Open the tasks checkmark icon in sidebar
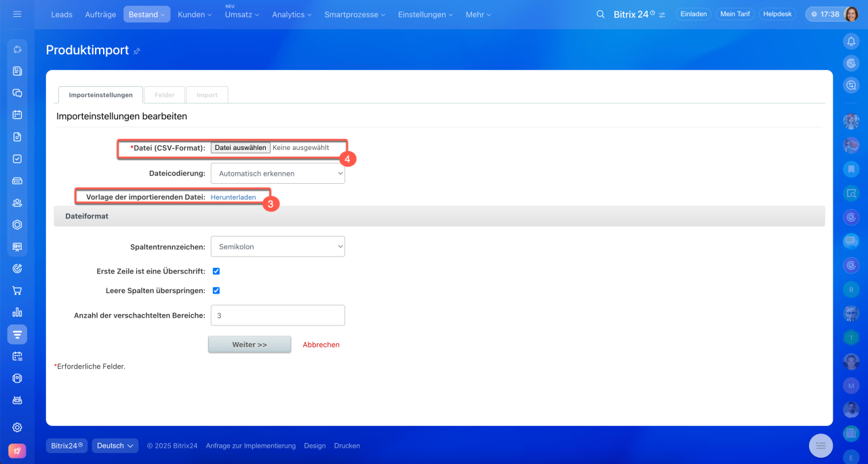 (x=18, y=159)
